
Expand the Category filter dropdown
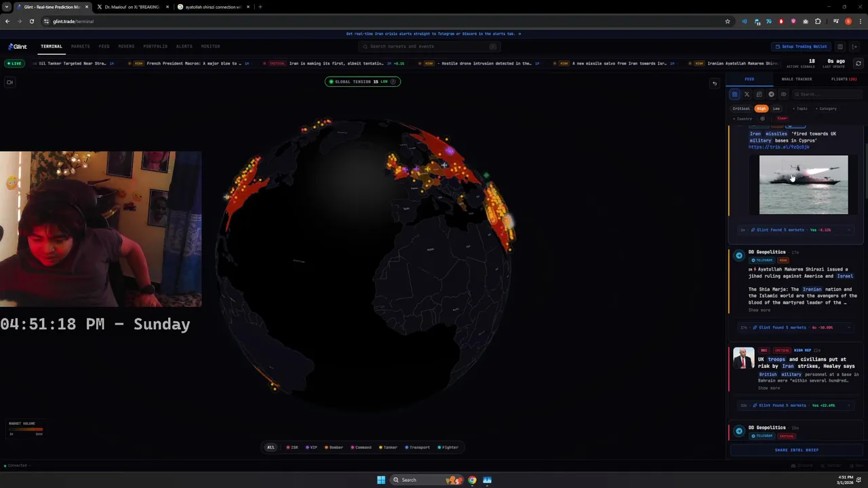(x=827, y=108)
